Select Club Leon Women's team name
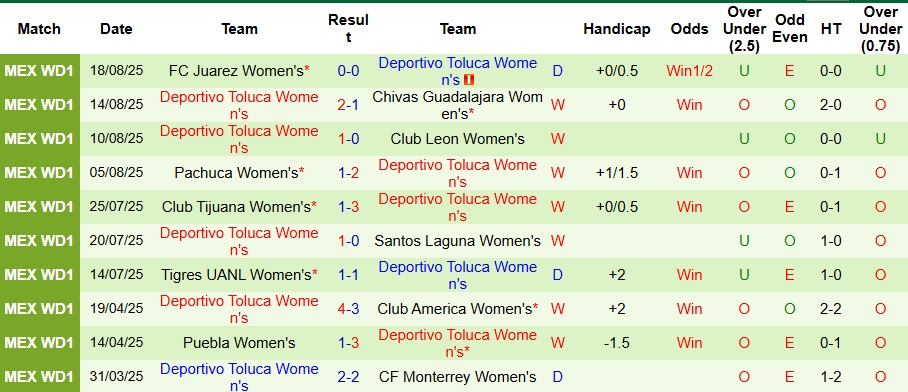 457,139
